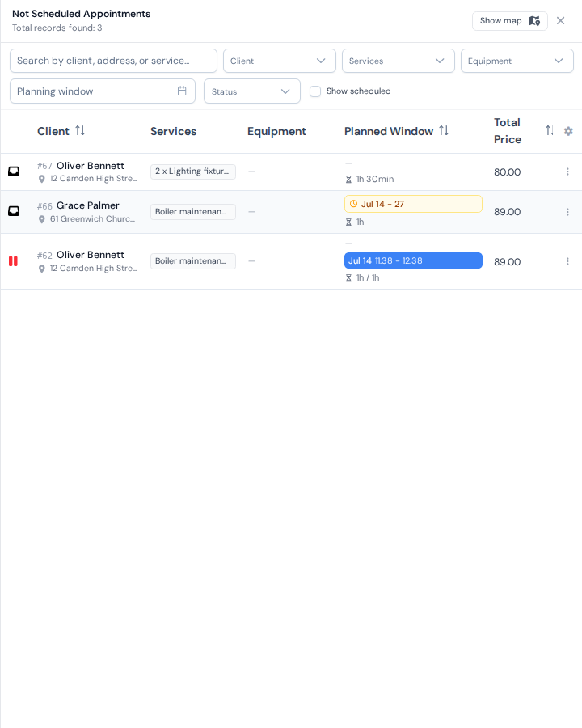
Task: Open more options menu for appointment #67
Action: [x=567, y=171]
